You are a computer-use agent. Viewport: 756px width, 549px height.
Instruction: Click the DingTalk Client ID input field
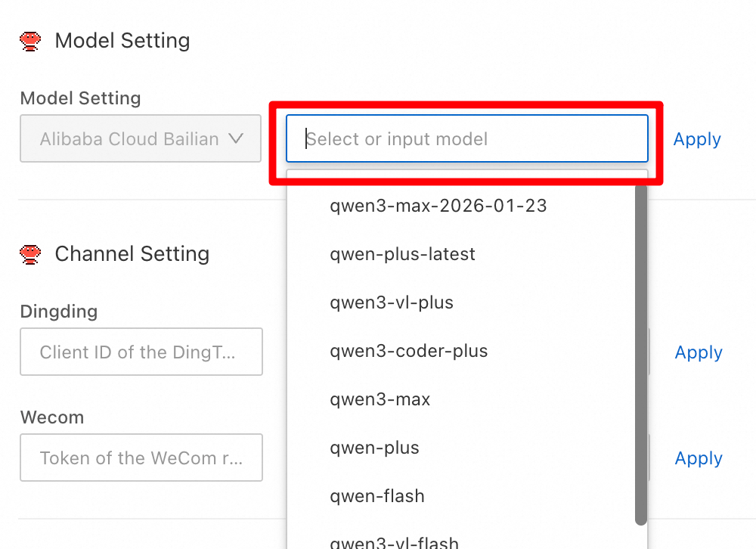[x=141, y=352]
